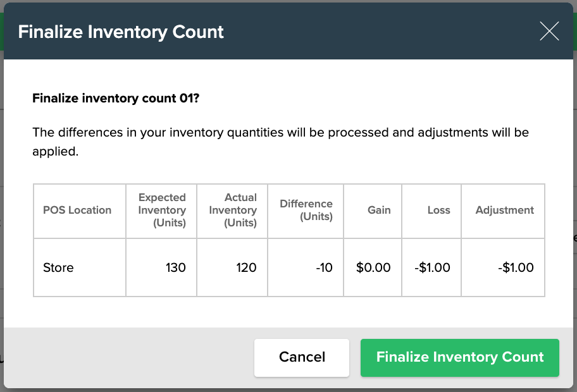Select the expected inventory value 130
Image resolution: width=577 pixels, height=392 pixels.
tap(175, 267)
